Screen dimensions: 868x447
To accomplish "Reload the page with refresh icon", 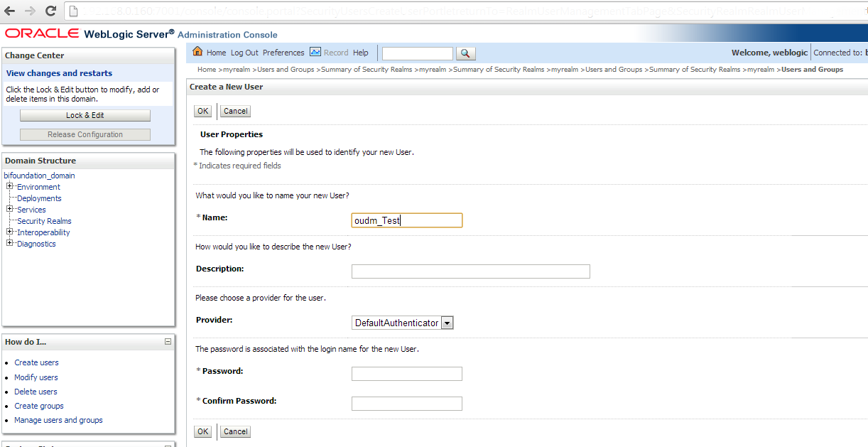I will pos(50,11).
